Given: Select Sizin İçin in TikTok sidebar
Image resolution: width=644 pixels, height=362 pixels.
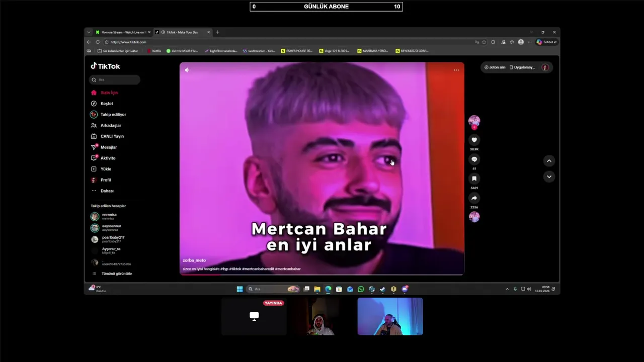Looking at the screenshot, I should pos(105,93).
